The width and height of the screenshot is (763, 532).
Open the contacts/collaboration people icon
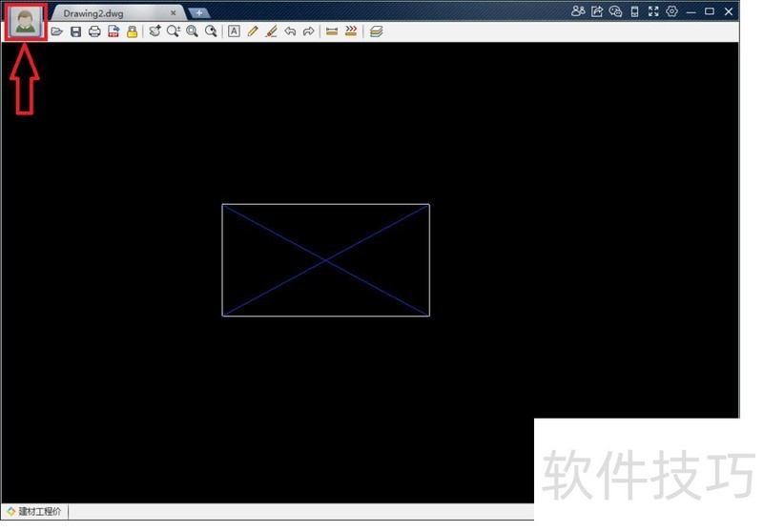coord(578,11)
